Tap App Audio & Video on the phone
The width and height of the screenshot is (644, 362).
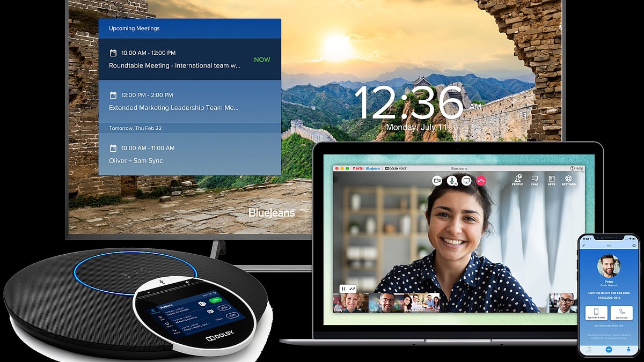(596, 313)
